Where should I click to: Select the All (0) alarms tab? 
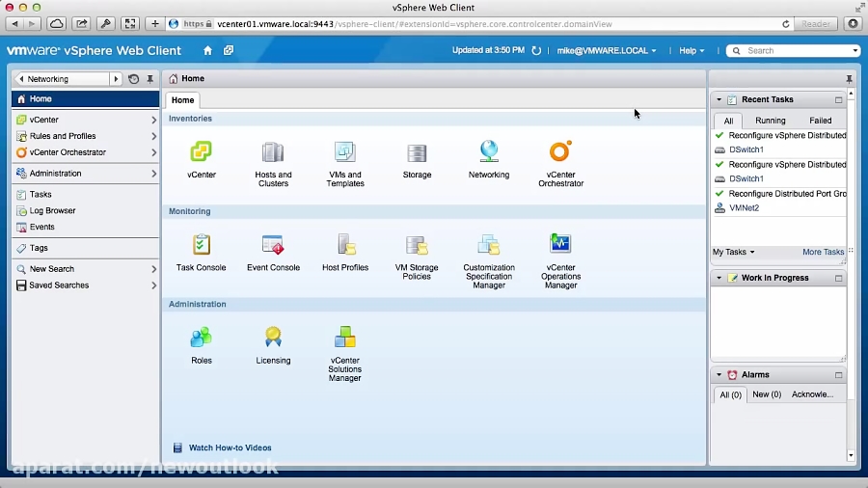[x=730, y=394]
